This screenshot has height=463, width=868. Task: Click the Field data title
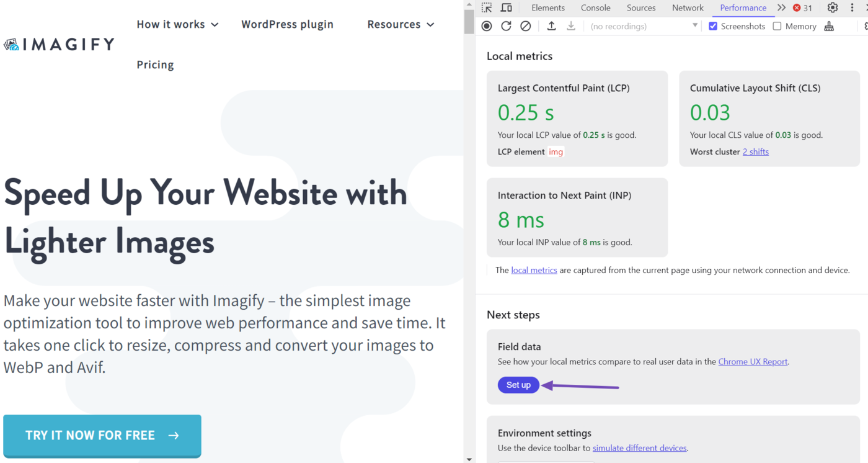click(520, 346)
